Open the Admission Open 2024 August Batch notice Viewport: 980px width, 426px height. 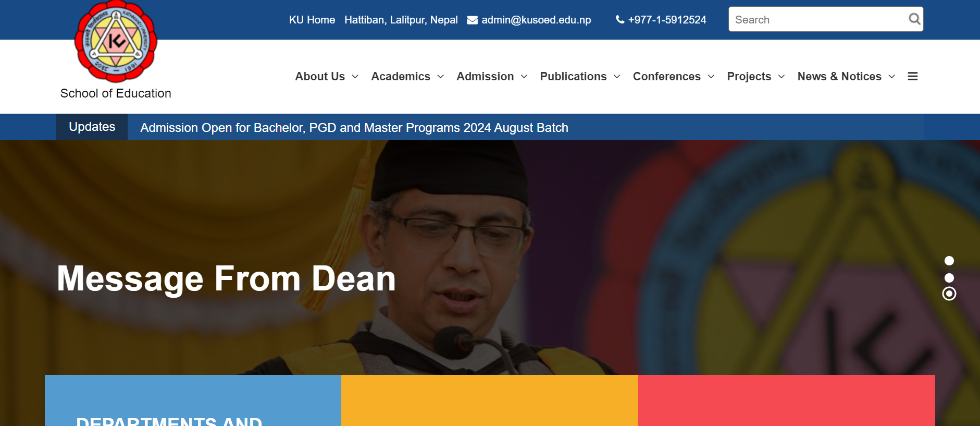(354, 128)
